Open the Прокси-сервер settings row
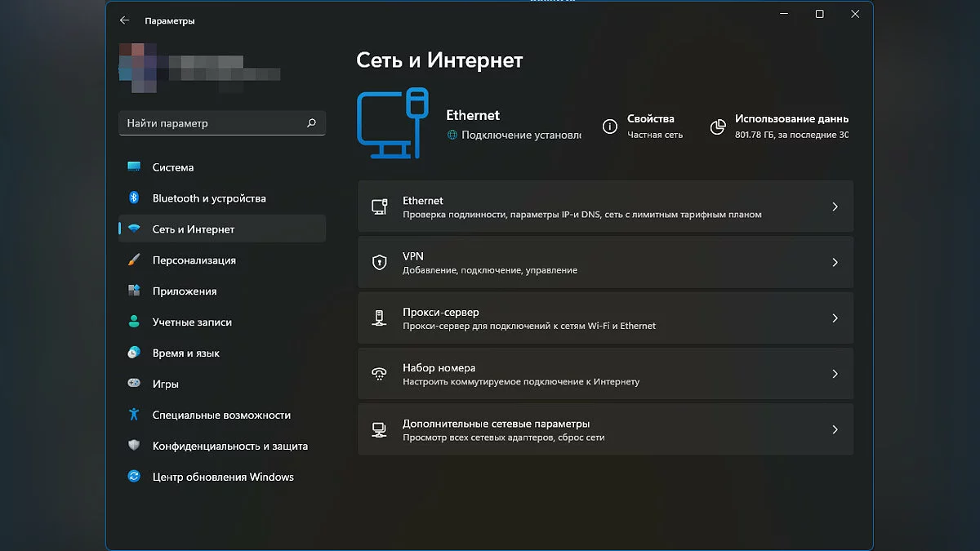The height and width of the screenshot is (551, 980). click(605, 318)
